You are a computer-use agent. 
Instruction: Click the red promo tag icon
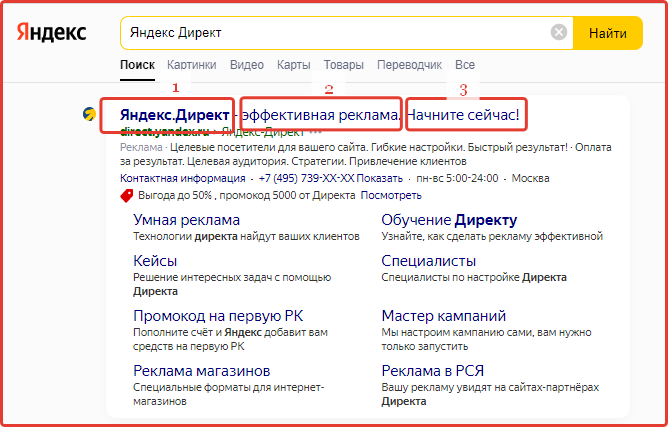[127, 196]
